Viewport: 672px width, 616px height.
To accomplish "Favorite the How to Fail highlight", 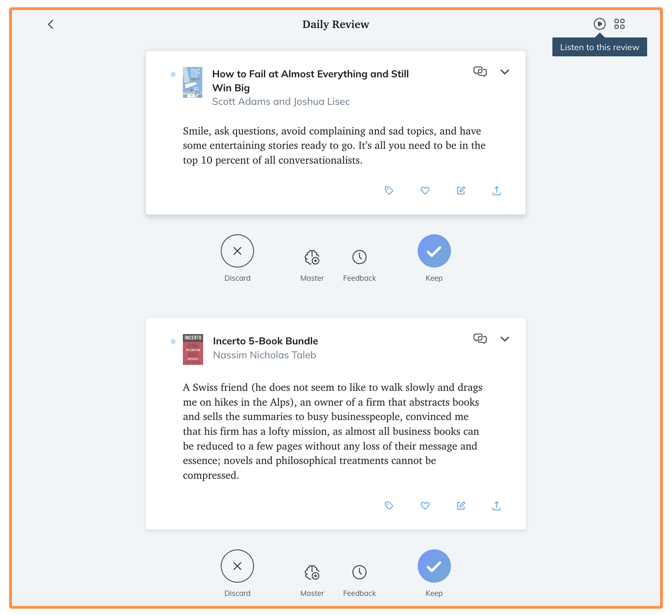I will click(x=425, y=191).
